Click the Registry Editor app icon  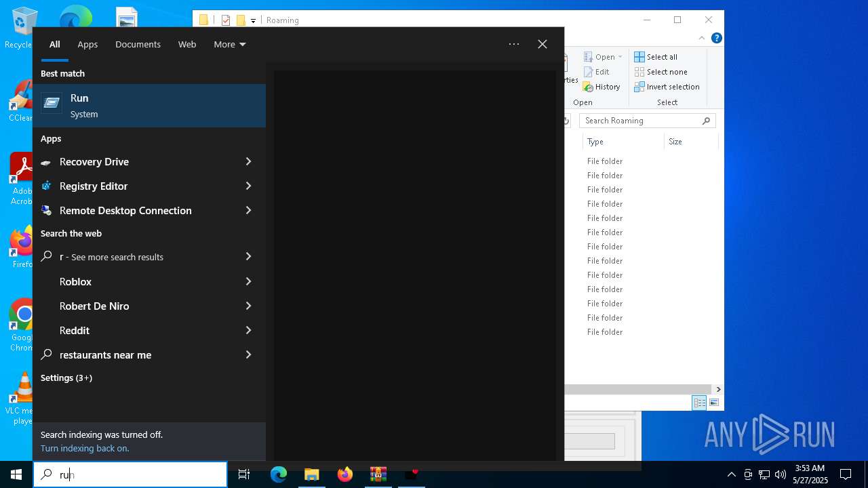point(46,186)
